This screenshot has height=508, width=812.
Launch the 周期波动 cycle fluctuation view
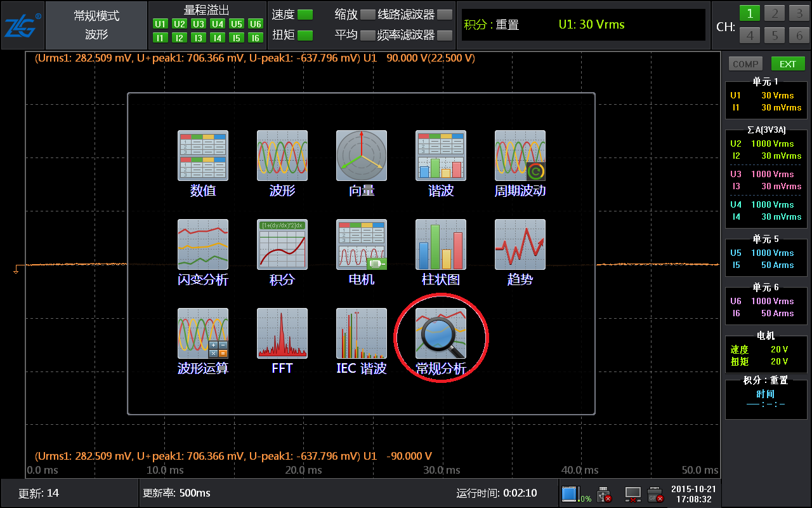point(520,156)
